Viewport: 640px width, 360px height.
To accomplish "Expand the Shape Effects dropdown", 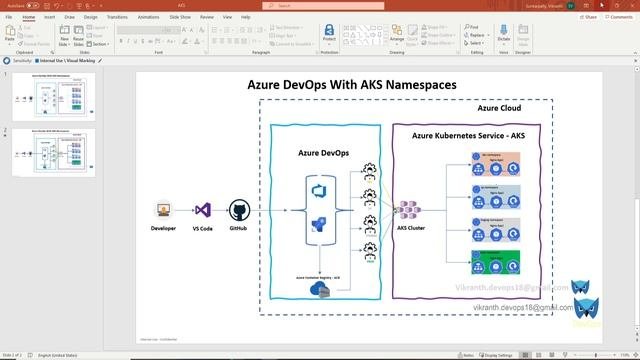I will [437, 43].
